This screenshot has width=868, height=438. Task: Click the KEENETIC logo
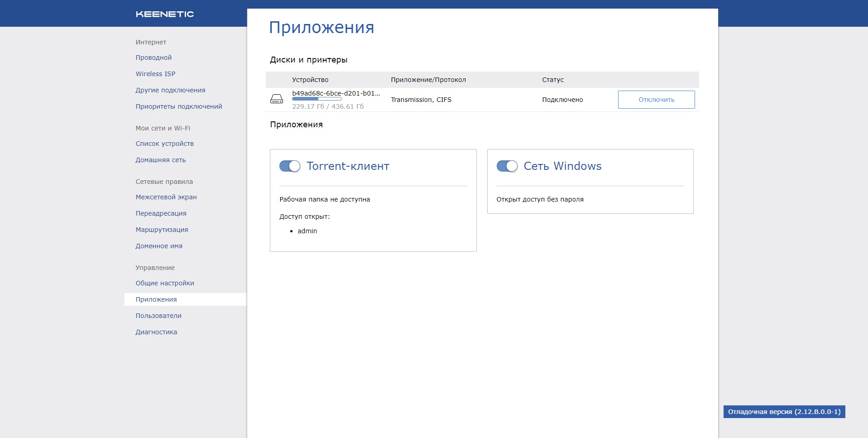click(x=165, y=14)
